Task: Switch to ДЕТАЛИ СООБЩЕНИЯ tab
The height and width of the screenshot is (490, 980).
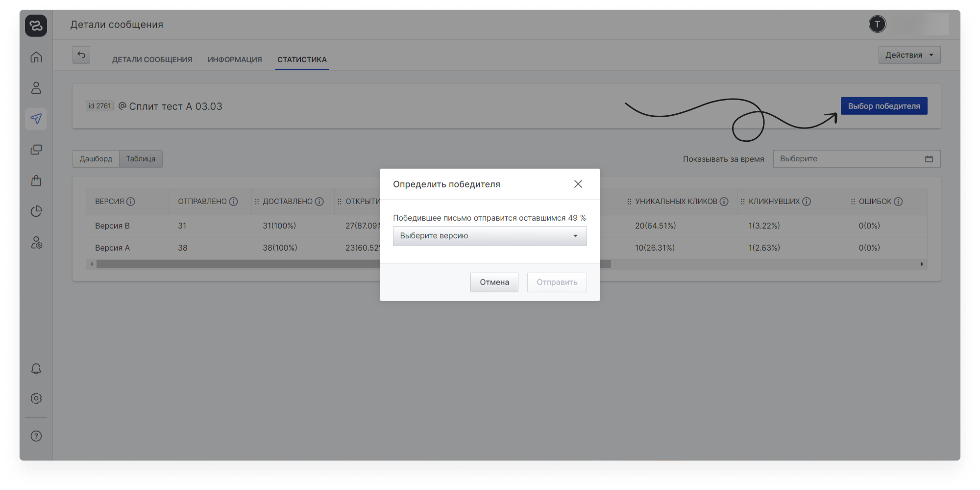Action: tap(152, 59)
